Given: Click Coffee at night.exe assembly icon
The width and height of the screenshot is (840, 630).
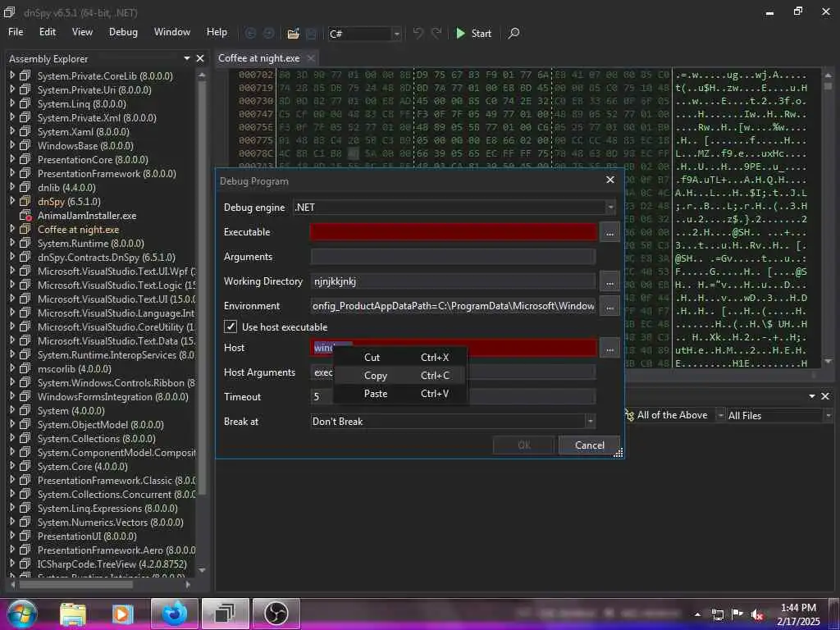Looking at the screenshot, I should 25,230.
